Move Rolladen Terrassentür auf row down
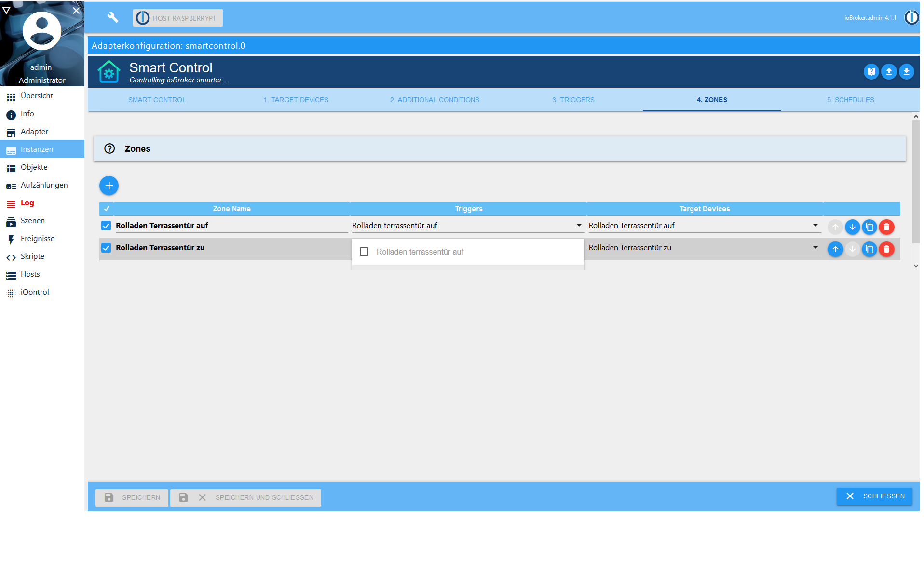Viewport: 924px width, 563px height. (852, 227)
